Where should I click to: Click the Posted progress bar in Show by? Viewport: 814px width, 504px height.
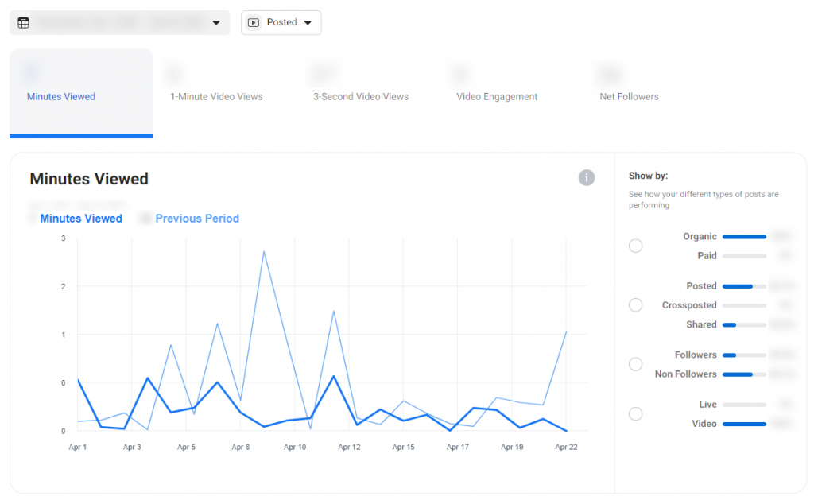pyautogui.click(x=744, y=286)
